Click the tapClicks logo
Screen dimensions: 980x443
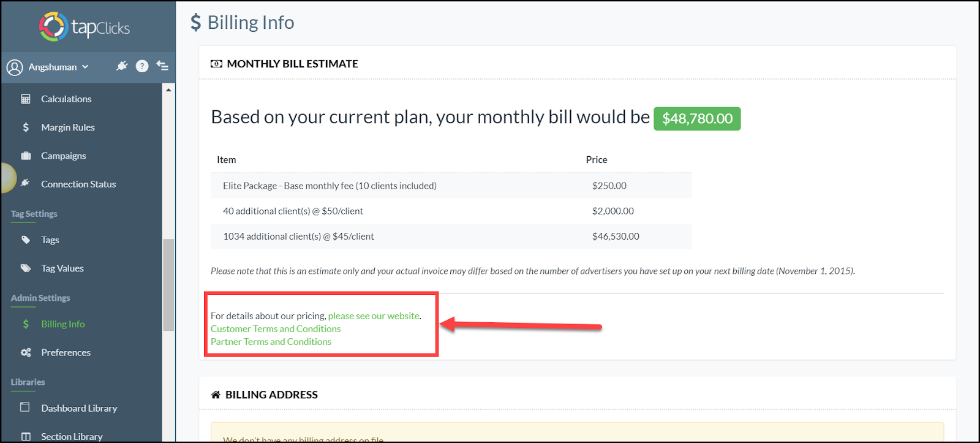pos(85,27)
